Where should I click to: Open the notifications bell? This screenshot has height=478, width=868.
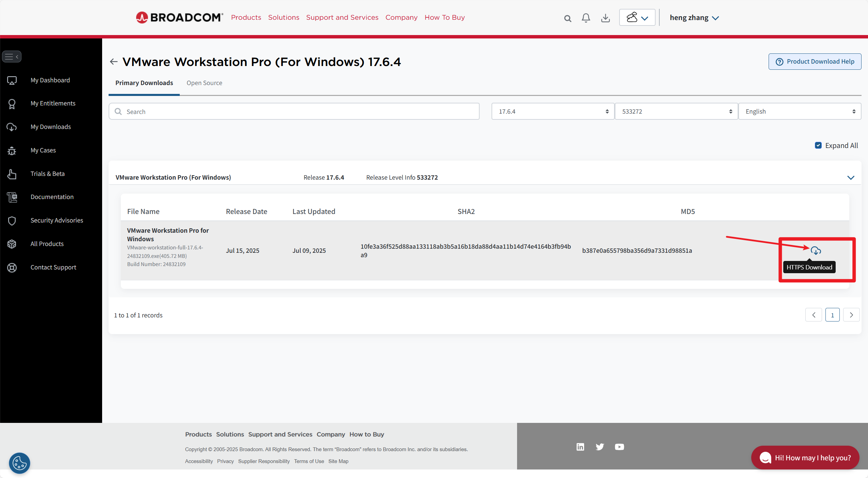pyautogui.click(x=586, y=18)
